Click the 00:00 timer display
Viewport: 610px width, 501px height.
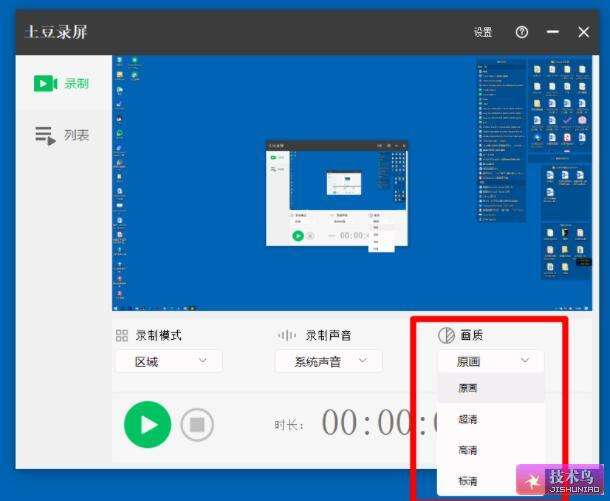point(379,423)
